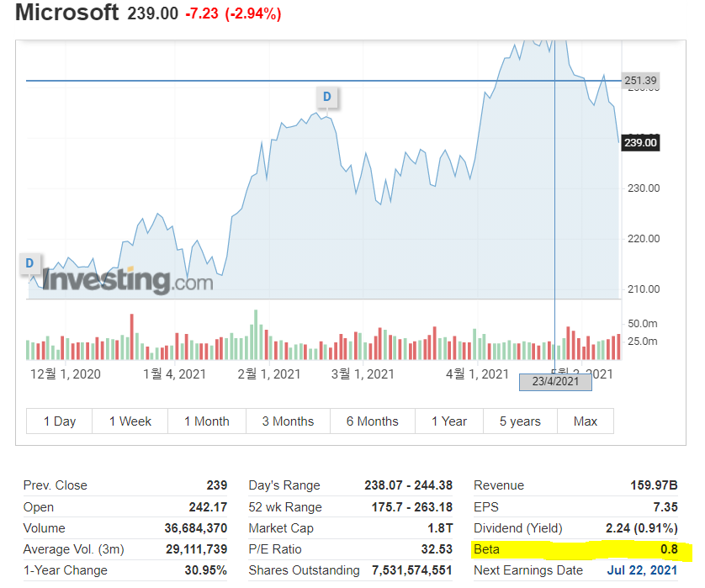Viewport: 705px width, 588px height.
Task: Click the 23/4/2021 date label on axis
Action: (x=556, y=382)
